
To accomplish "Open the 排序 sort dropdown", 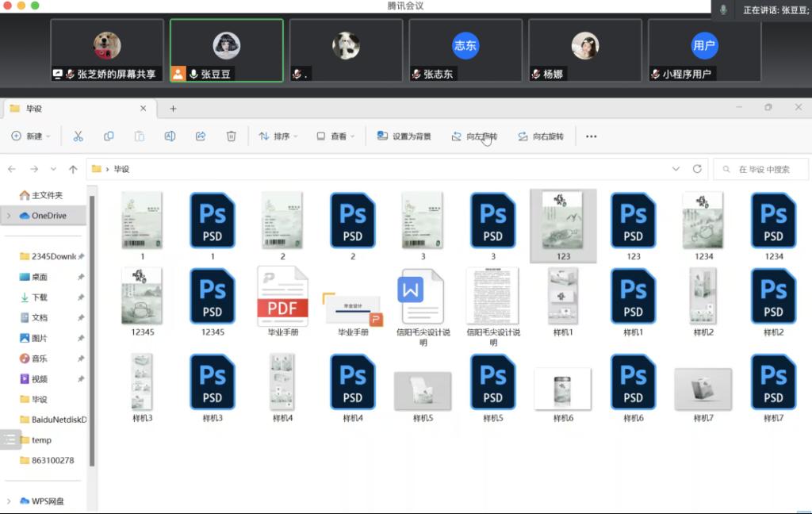I will (278, 136).
